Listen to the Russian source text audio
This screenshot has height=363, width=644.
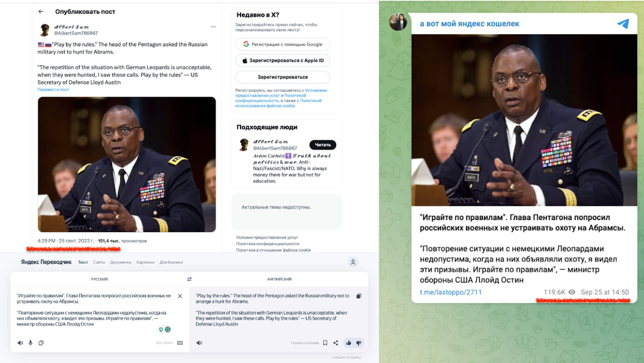coord(20,343)
